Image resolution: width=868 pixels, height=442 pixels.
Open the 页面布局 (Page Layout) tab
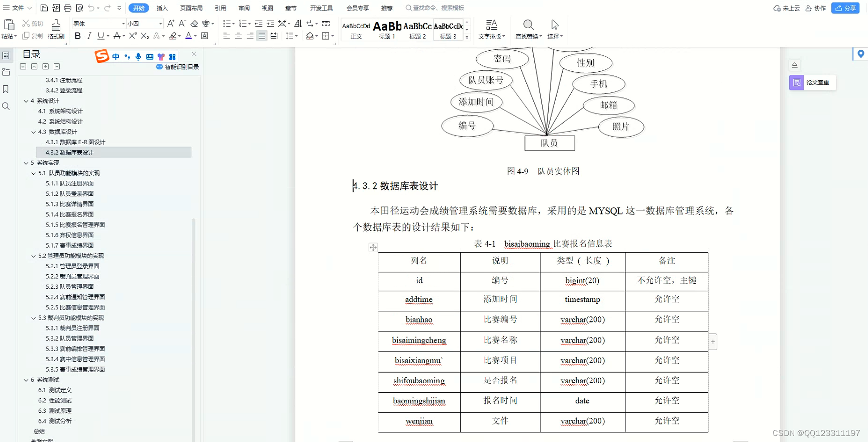tap(191, 8)
